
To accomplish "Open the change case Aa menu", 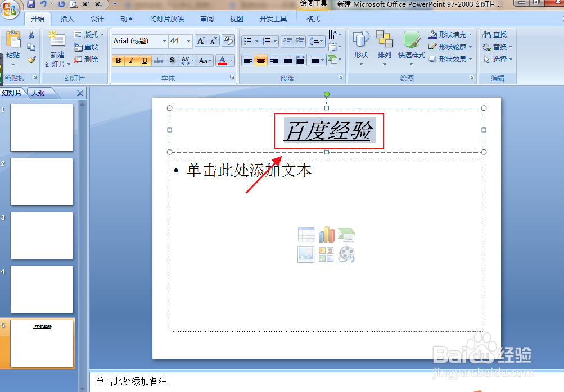I will (205, 60).
